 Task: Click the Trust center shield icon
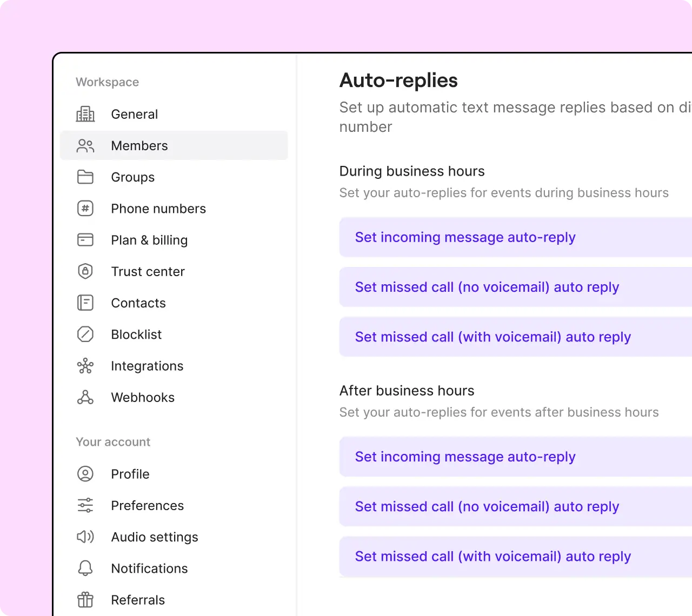tap(85, 271)
